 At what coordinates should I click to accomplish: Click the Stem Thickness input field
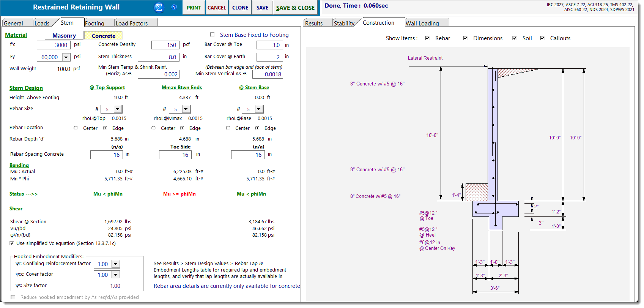(158, 57)
